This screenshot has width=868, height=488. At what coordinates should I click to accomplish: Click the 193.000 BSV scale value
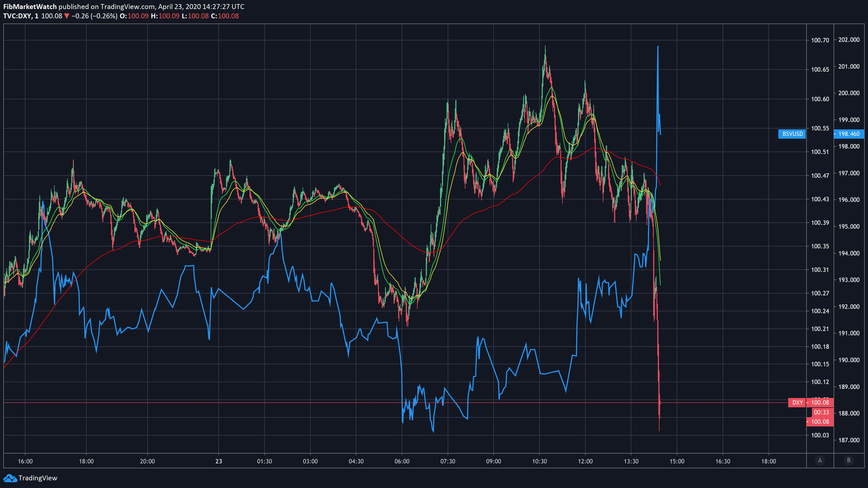849,280
